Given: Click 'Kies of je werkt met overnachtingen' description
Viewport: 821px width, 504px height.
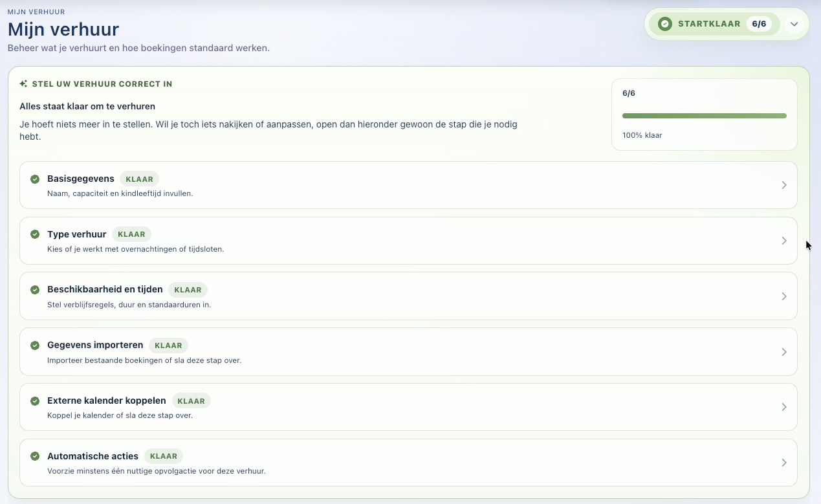Looking at the screenshot, I should coord(136,249).
